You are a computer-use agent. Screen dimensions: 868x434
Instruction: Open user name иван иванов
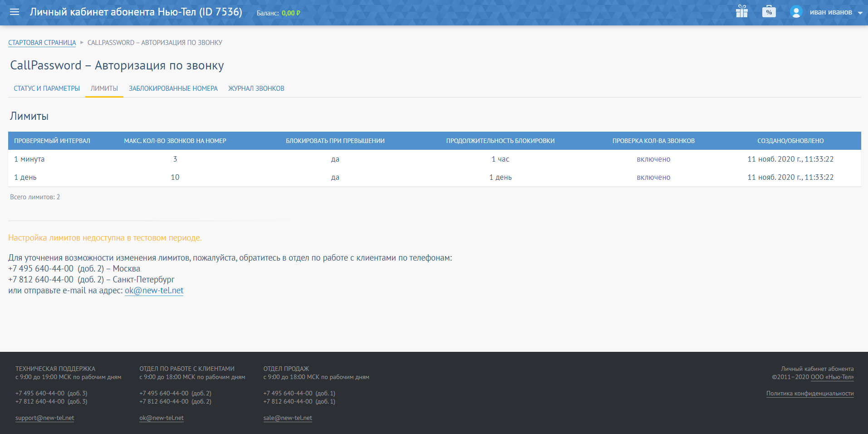tap(831, 12)
